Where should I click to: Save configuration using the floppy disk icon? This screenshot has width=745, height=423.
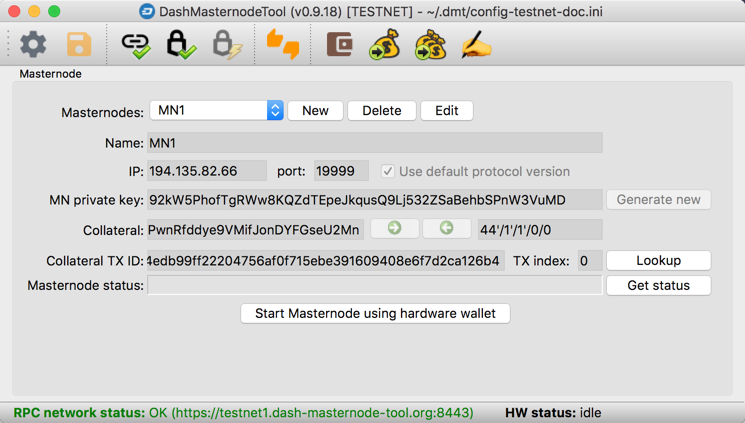pos(79,45)
